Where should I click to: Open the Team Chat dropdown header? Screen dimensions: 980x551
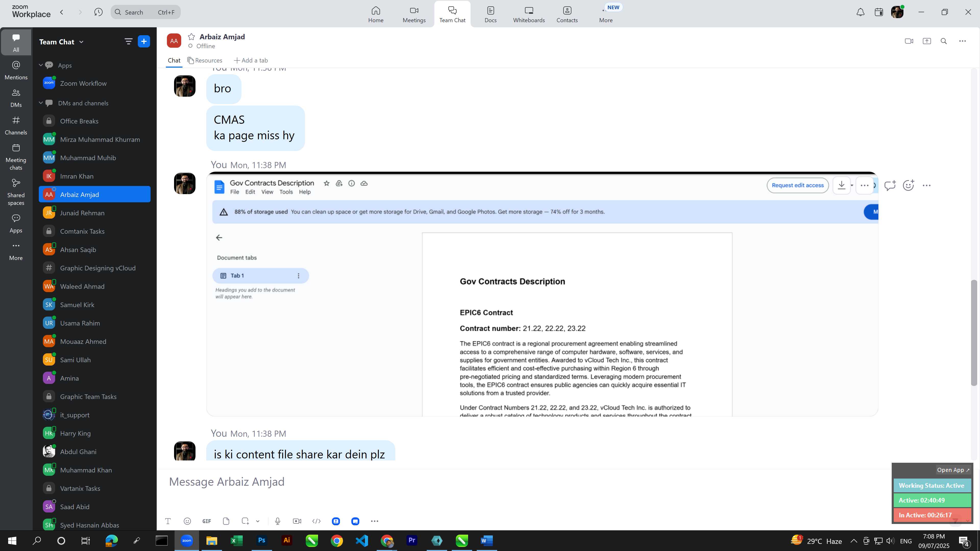(x=61, y=42)
